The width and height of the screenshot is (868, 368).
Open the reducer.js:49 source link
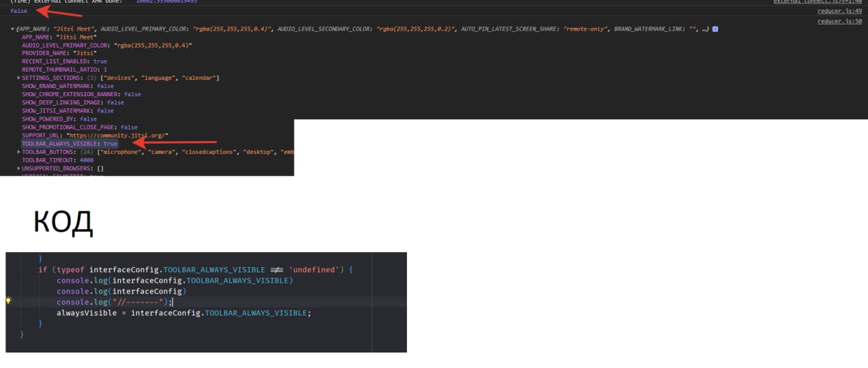840,11
